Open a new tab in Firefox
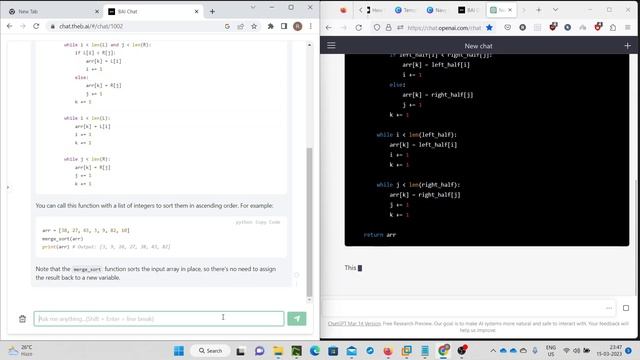This screenshot has height=360, width=640. point(538,10)
